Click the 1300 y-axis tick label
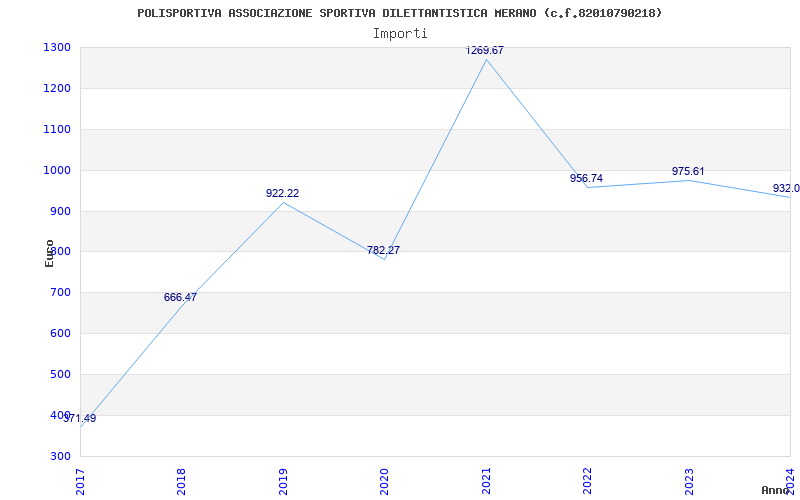Screen dimensions: 800x500 (x=57, y=47)
